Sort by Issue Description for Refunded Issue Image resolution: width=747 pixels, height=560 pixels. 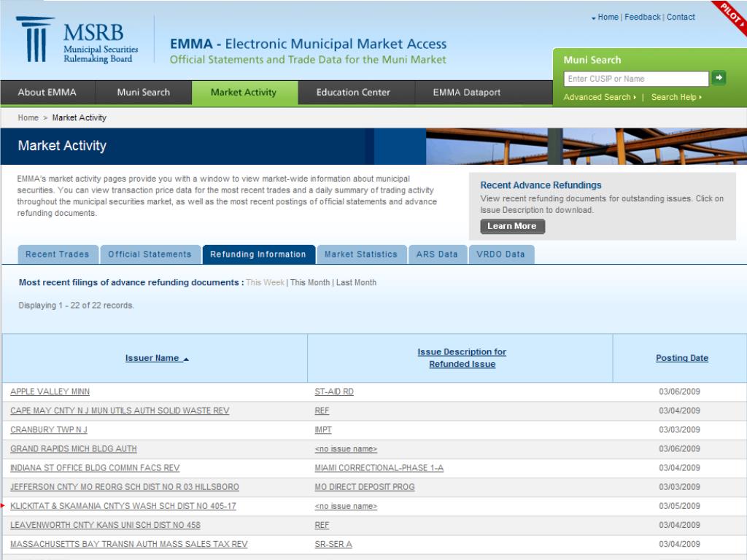coord(462,358)
